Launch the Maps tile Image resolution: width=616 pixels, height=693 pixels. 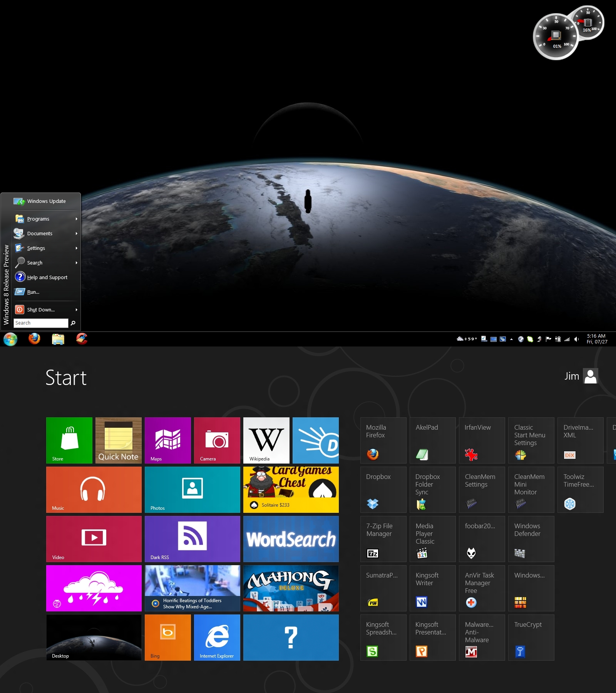tap(168, 440)
